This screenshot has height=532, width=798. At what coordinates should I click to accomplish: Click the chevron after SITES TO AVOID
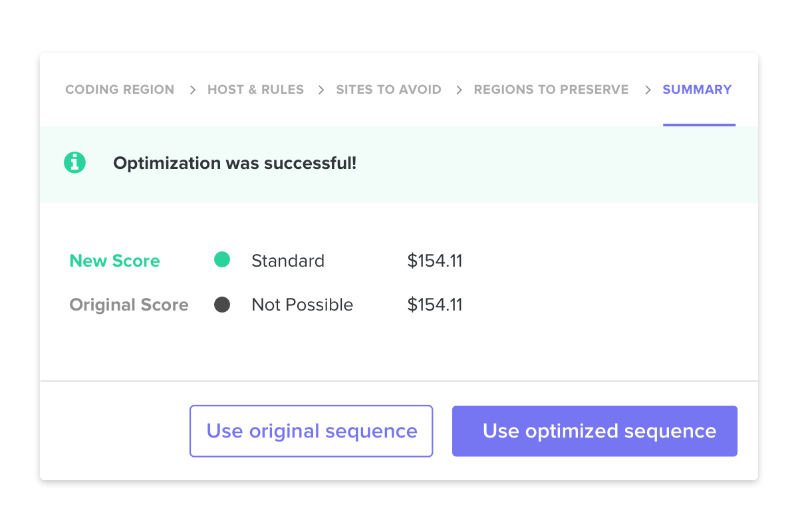(459, 90)
